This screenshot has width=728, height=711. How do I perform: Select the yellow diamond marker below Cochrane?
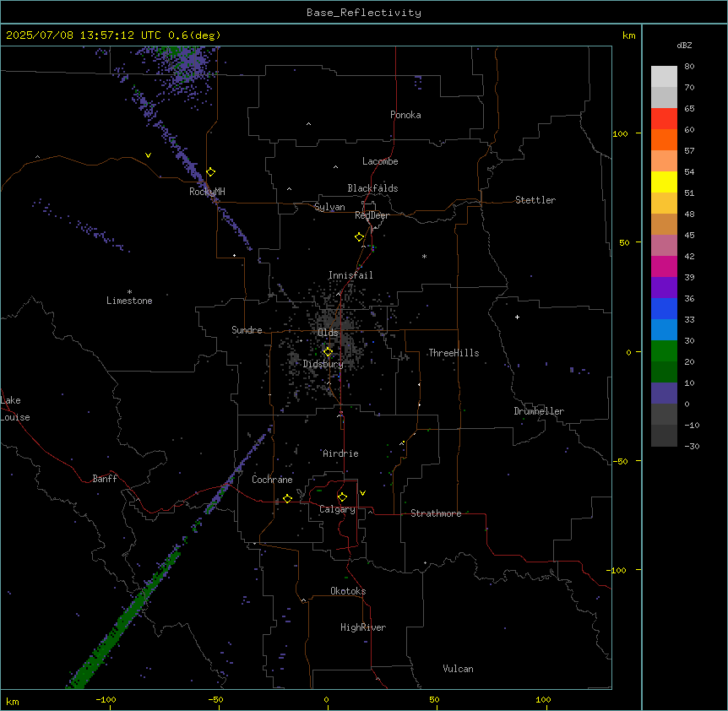point(287,498)
